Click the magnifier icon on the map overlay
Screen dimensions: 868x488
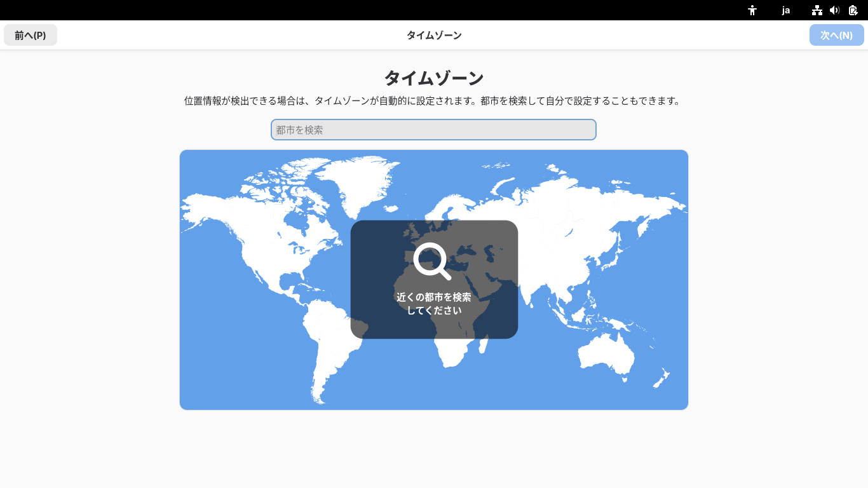[432, 261]
